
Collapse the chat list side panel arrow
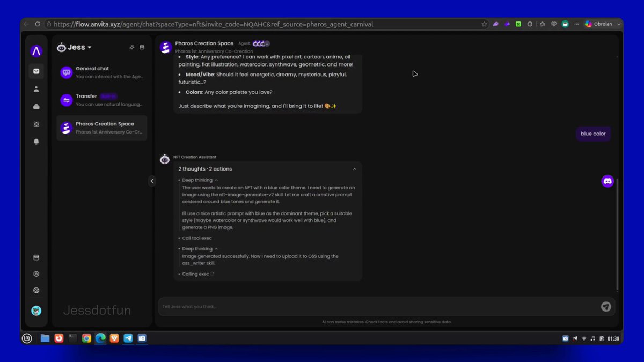152,181
